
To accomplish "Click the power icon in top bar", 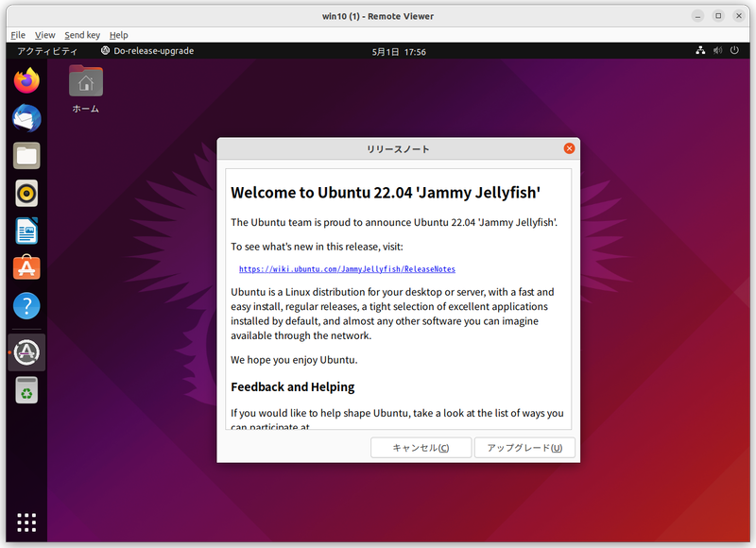I will coord(734,51).
